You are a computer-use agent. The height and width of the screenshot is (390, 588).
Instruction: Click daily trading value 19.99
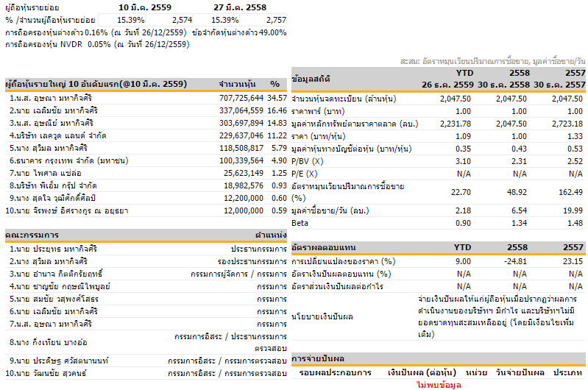(x=573, y=210)
